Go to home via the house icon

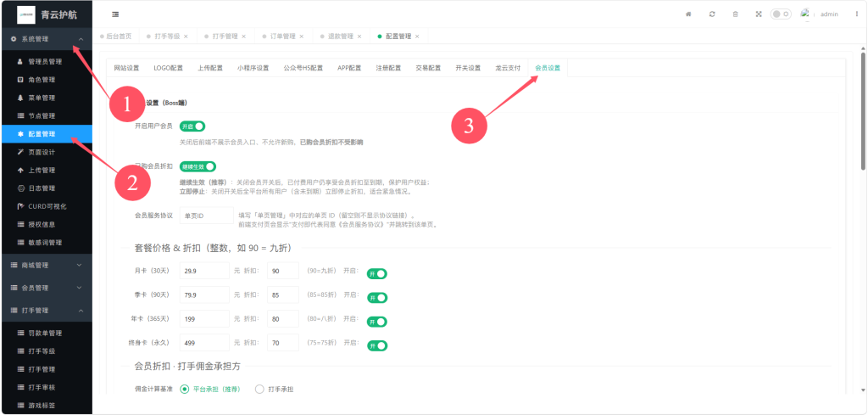(x=688, y=14)
